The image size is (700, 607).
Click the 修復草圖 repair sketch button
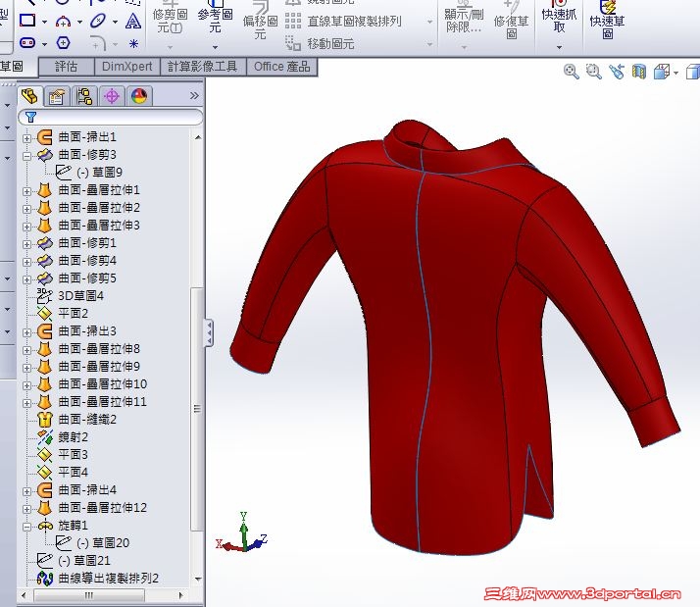511,21
